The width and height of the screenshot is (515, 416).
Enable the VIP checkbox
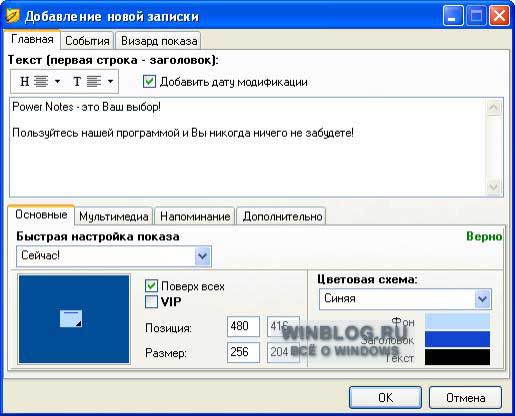(151, 302)
